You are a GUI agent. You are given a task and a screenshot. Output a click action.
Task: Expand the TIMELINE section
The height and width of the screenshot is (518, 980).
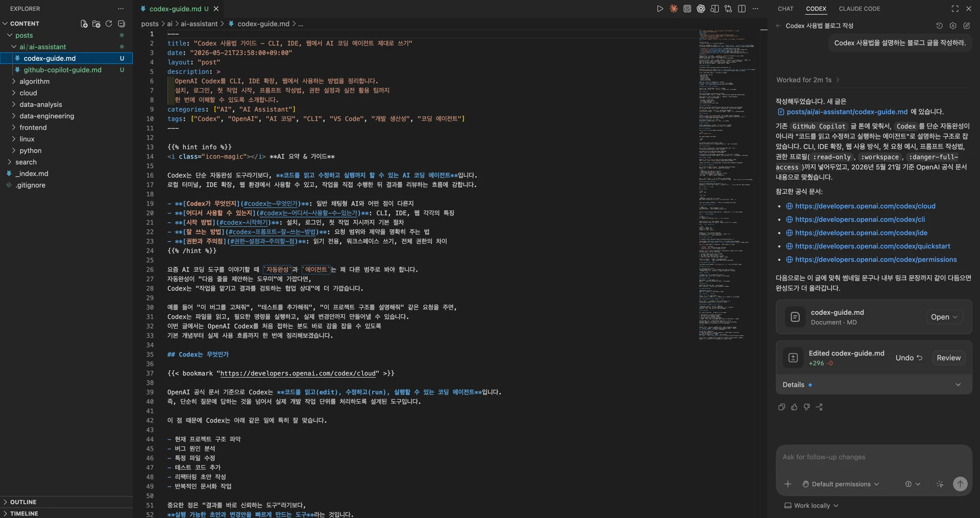pos(66,513)
